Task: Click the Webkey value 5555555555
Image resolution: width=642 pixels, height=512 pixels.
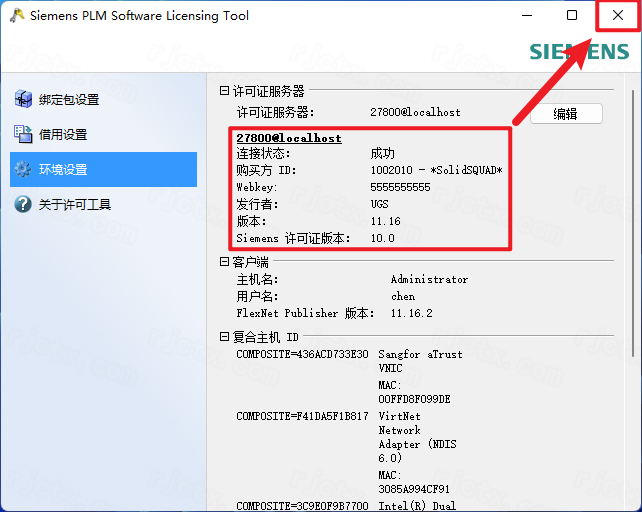Action: (x=400, y=187)
